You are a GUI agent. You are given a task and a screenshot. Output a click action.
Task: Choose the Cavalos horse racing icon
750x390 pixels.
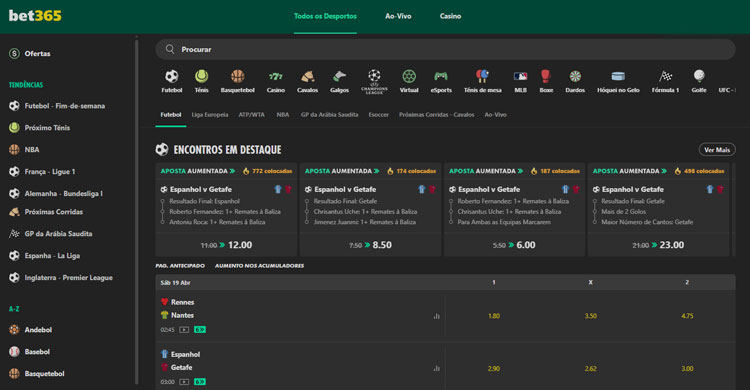point(307,76)
